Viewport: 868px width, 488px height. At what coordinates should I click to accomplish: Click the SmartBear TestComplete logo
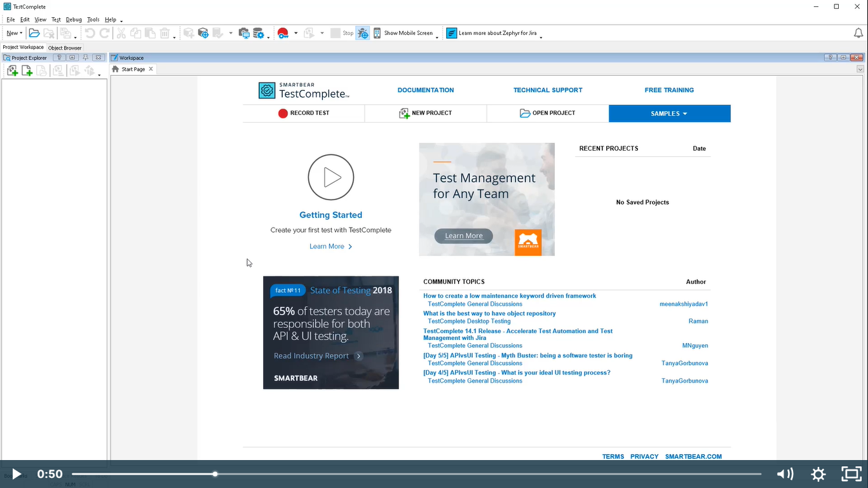304,91
